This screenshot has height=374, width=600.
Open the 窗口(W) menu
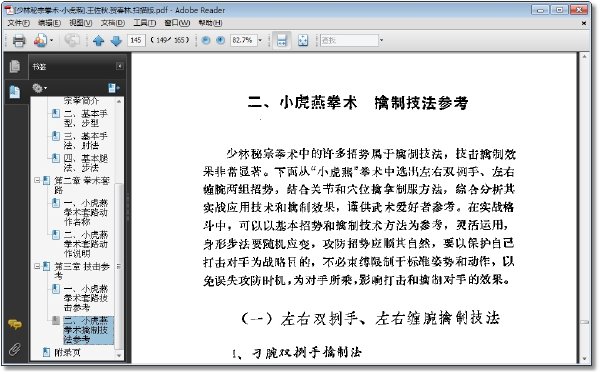[177, 23]
